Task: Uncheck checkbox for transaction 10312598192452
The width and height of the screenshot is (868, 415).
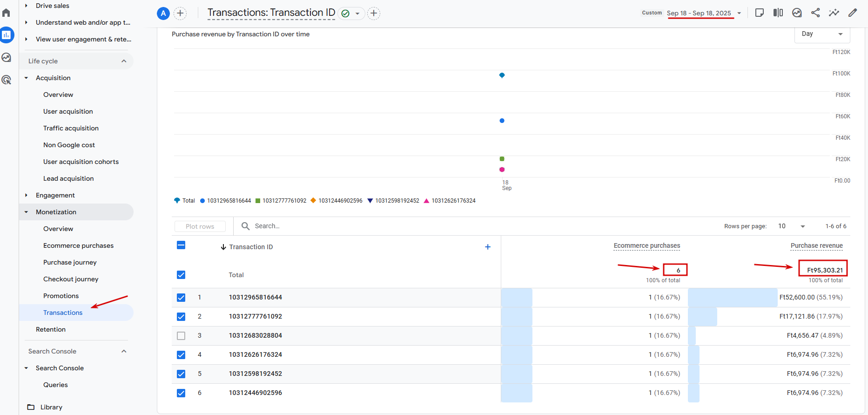Action: click(x=181, y=374)
